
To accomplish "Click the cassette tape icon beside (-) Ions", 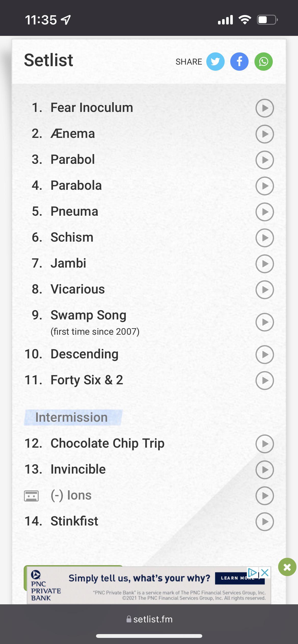I will coord(32,495).
